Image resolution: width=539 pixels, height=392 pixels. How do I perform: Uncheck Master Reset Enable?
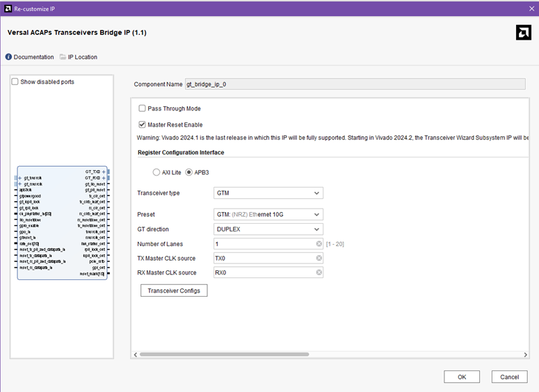coord(142,124)
